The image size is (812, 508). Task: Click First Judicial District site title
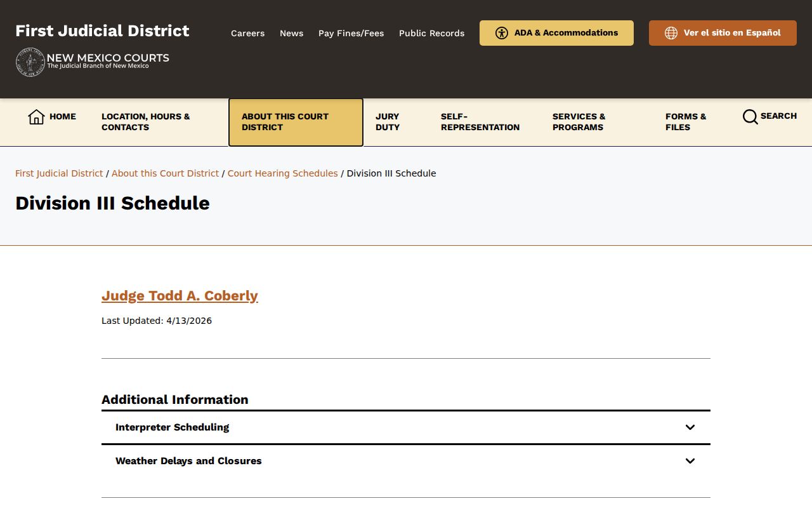point(102,30)
